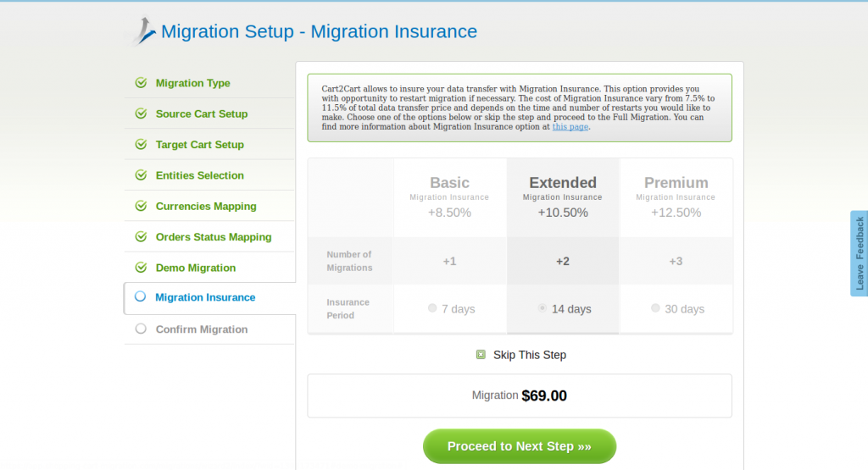Go to the Confirm Migration step
The height and width of the screenshot is (470, 868).
coord(202,329)
